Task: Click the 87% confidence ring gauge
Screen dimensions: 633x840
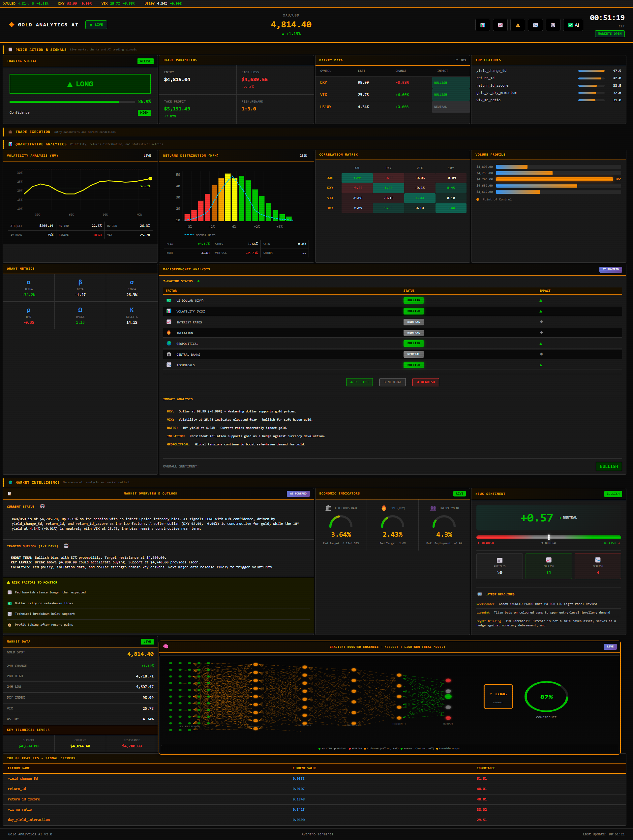Action: 546,697
